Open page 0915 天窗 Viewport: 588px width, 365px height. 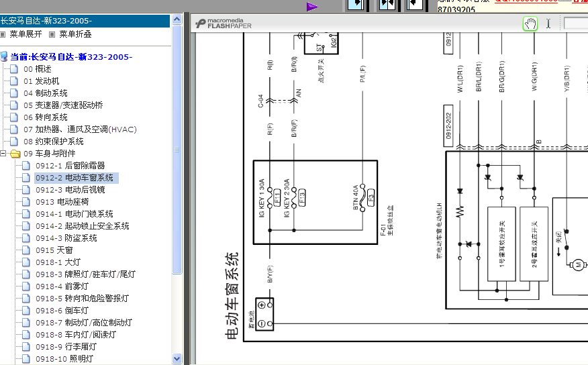(x=54, y=250)
